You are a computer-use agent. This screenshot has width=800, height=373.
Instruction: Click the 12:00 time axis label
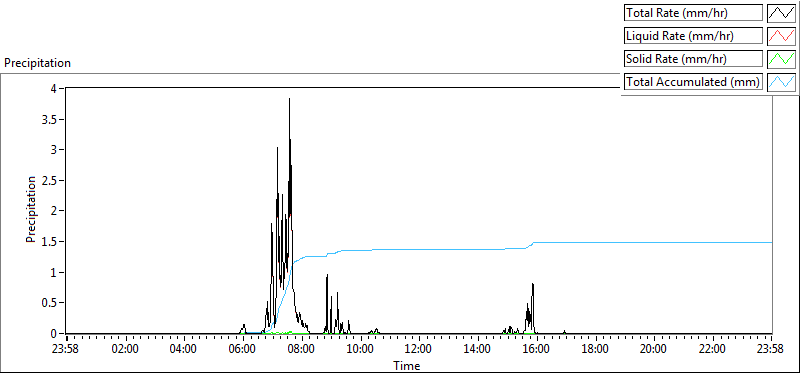click(x=419, y=350)
